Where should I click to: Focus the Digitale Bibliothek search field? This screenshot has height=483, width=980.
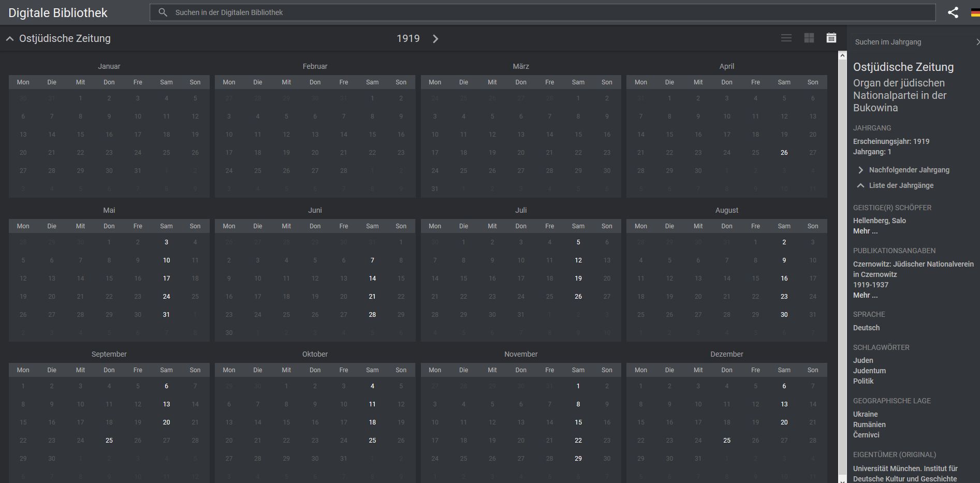[543, 12]
